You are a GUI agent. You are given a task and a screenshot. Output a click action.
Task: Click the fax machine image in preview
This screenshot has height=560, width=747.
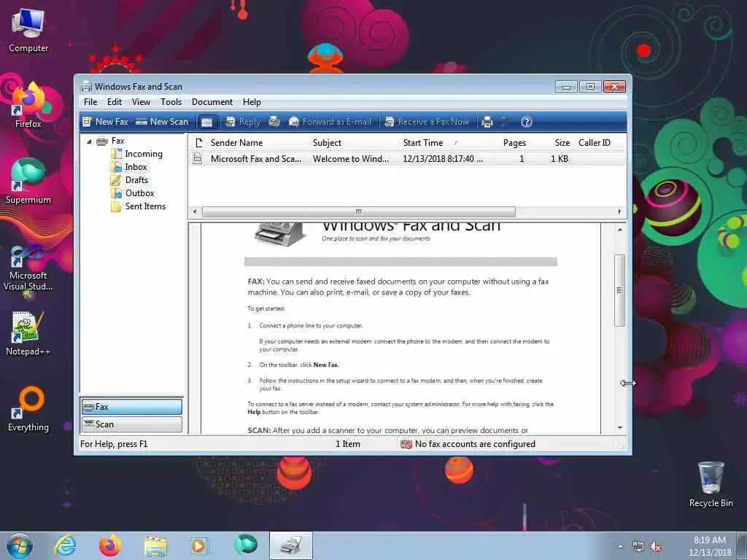click(279, 234)
